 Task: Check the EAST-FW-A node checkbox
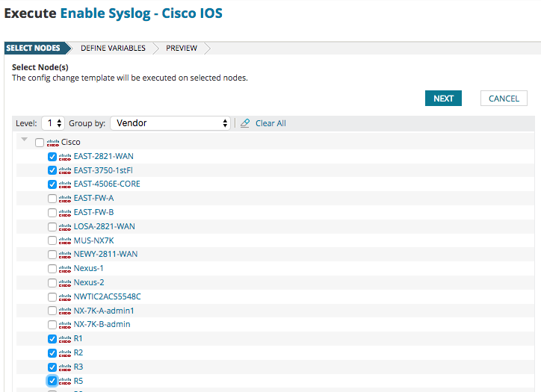coord(52,199)
